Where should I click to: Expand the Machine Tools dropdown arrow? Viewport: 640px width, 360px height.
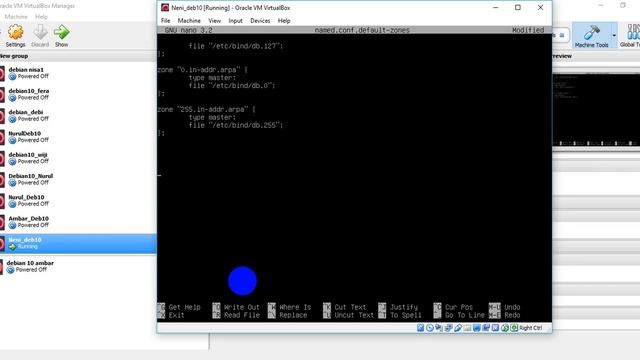614,36
